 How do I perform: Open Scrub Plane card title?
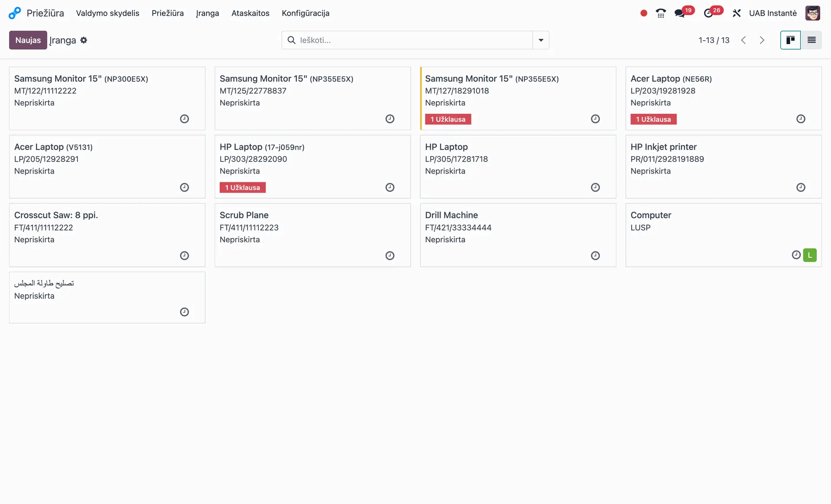[x=244, y=215]
